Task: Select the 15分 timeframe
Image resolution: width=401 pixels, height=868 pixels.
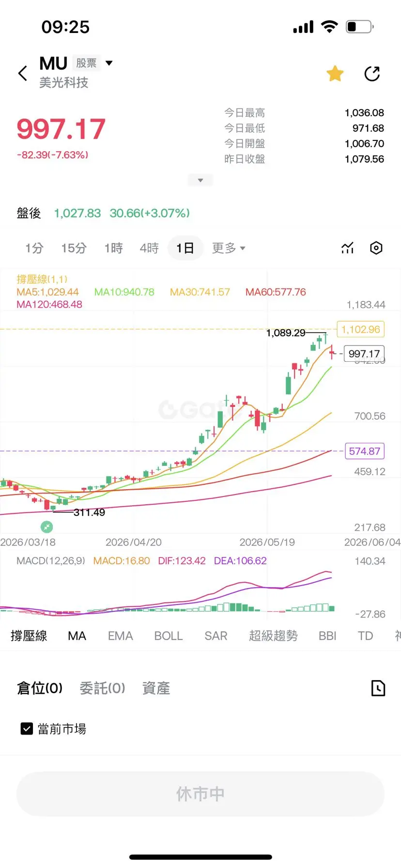Action: click(x=74, y=248)
